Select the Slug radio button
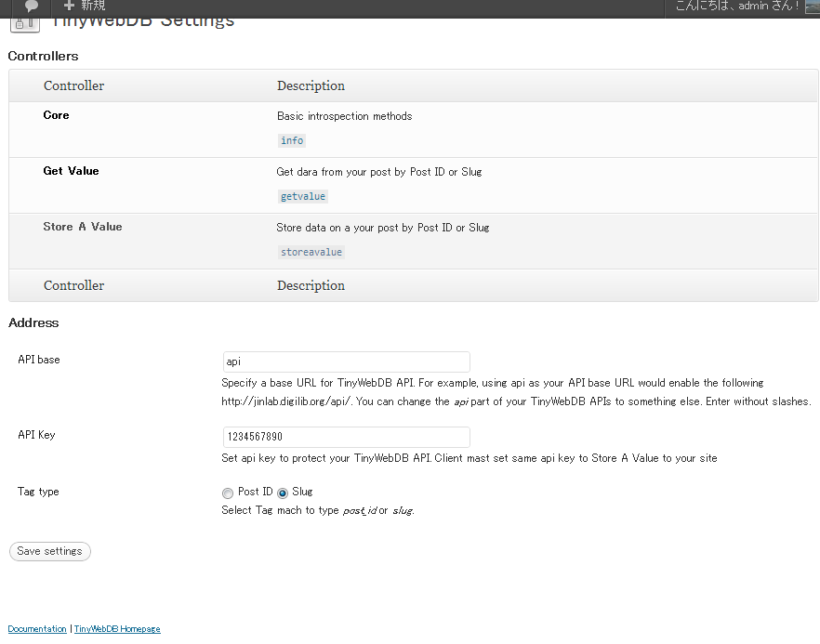The height and width of the screenshot is (644, 820). point(283,493)
